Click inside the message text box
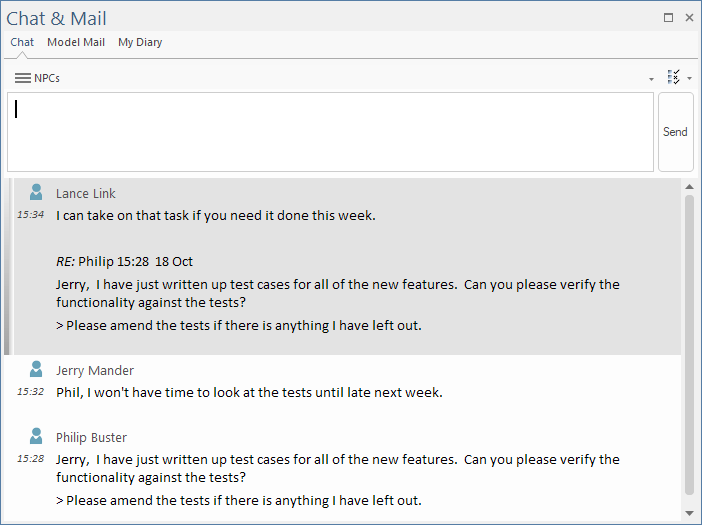 [330, 132]
